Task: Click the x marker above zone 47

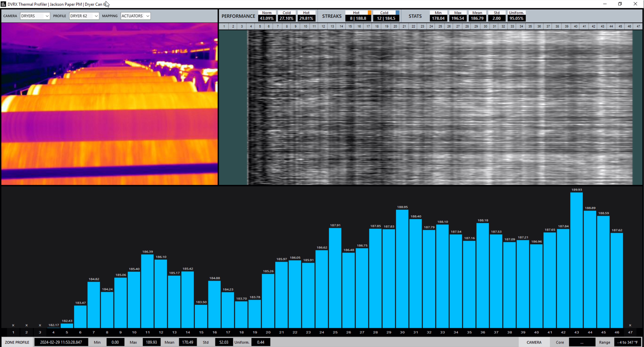Action: (630, 325)
